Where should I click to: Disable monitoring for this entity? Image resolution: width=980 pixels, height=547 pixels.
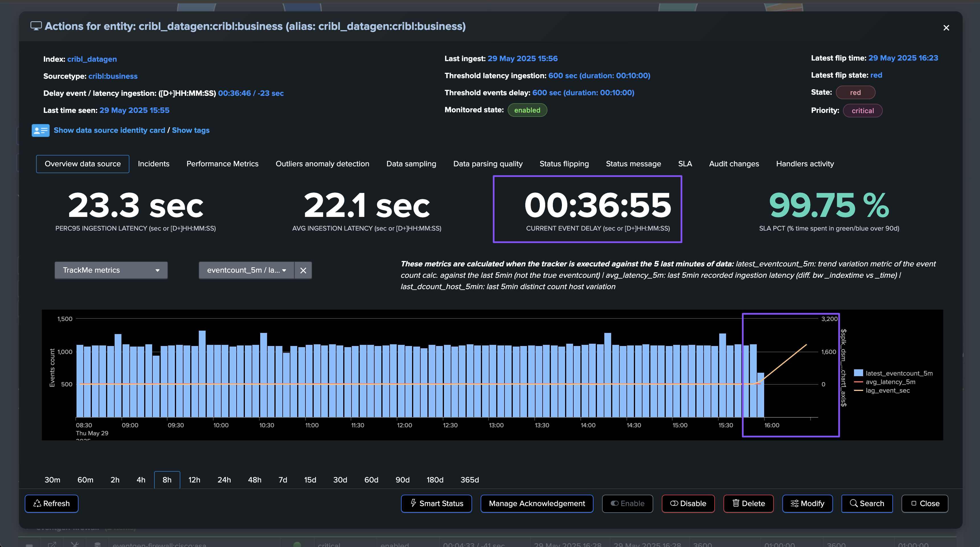click(x=688, y=503)
